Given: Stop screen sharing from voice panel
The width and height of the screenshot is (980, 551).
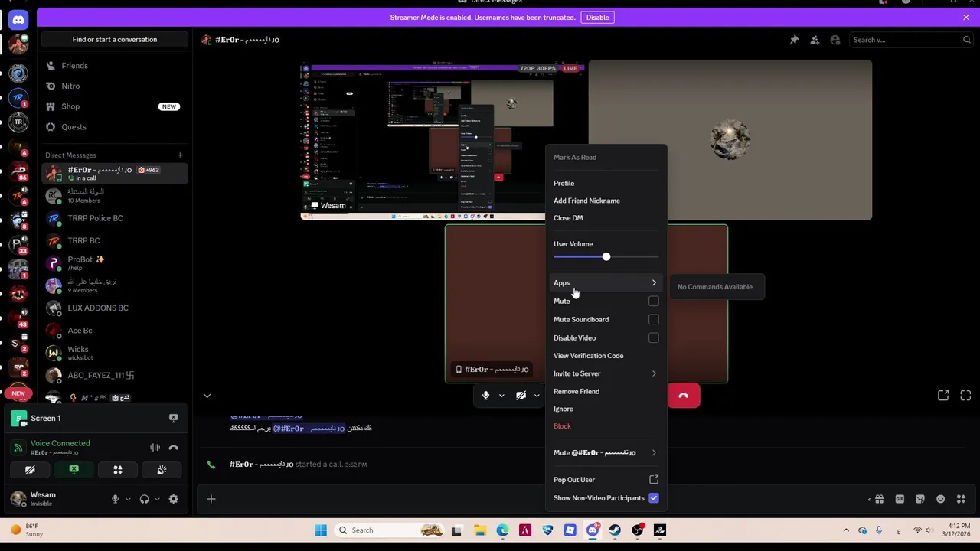Looking at the screenshot, I should (73, 470).
